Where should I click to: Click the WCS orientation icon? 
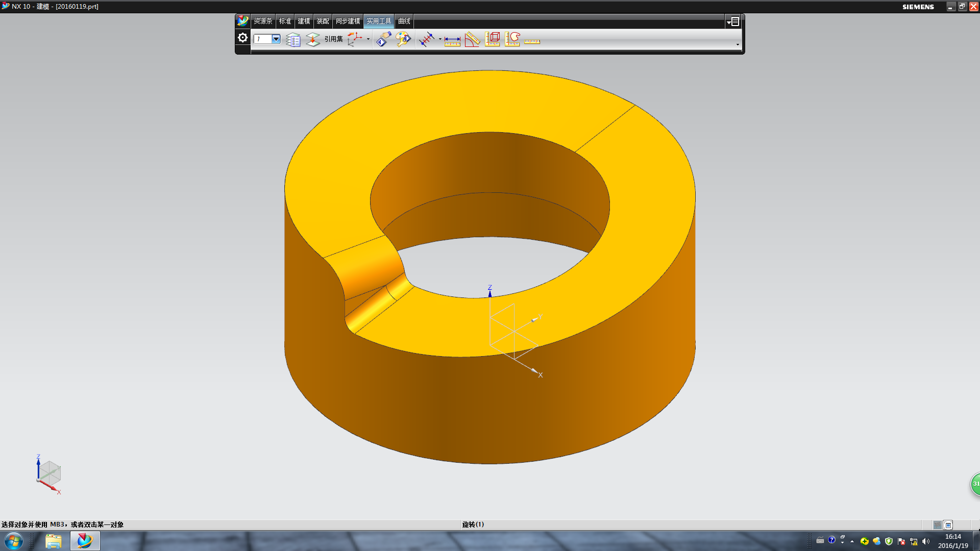[x=355, y=39]
